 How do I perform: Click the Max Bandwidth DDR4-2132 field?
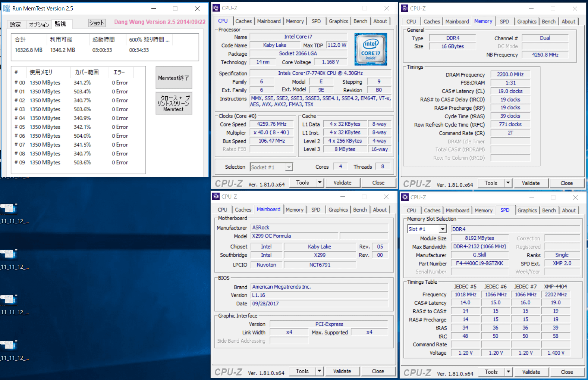point(479,246)
